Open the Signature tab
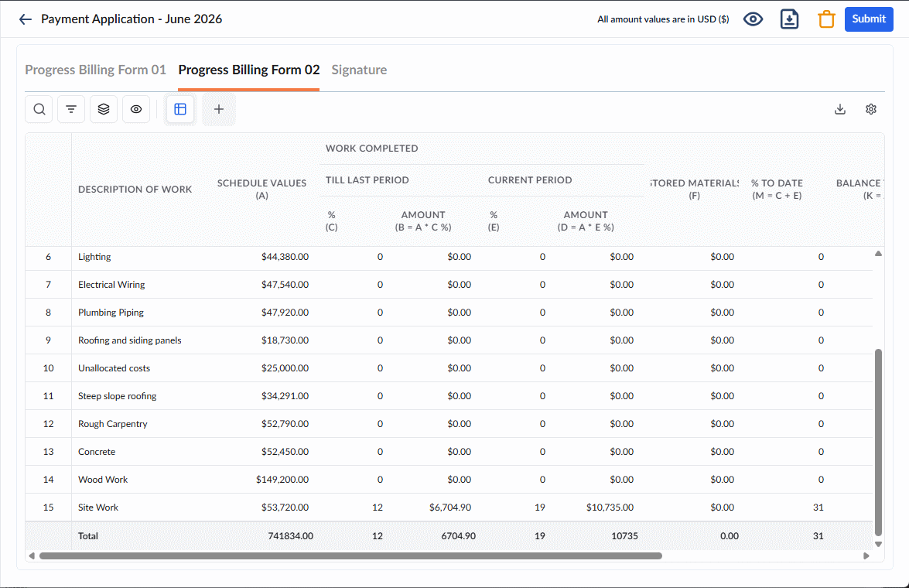Image resolution: width=909 pixels, height=588 pixels. click(x=359, y=70)
